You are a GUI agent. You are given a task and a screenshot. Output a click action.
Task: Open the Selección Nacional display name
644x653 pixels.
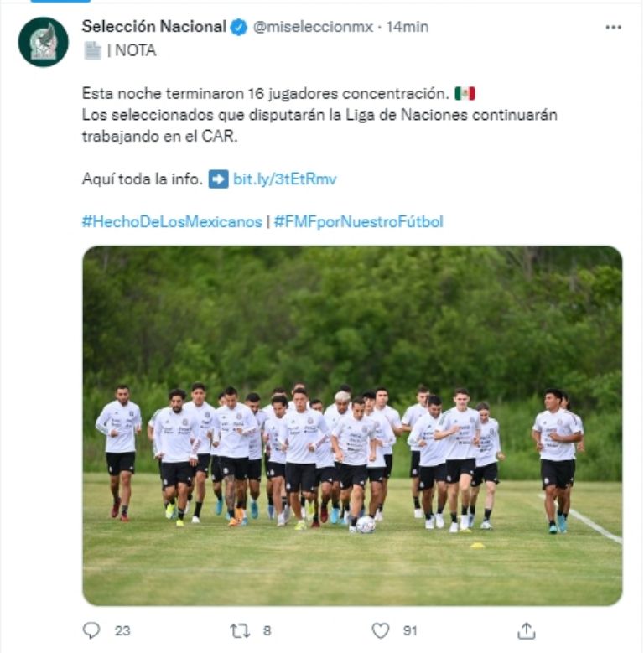point(154,27)
